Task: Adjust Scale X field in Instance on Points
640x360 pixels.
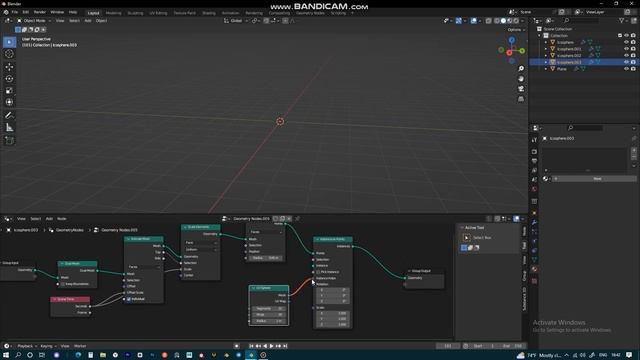Action: [x=333, y=313]
